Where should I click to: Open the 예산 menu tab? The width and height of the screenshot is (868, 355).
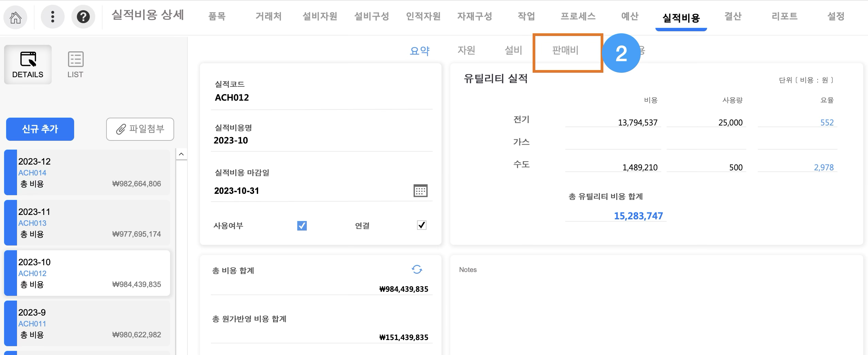coord(630,16)
